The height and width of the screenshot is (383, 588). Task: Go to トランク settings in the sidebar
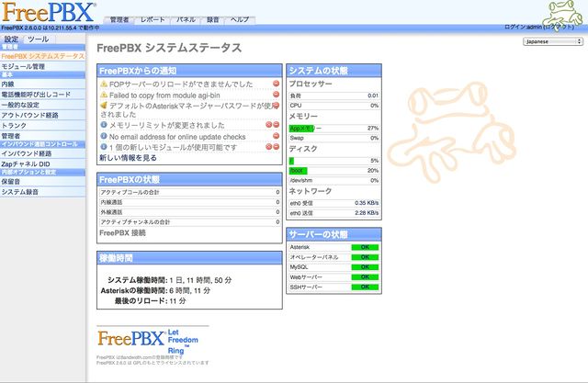pyautogui.click(x=14, y=125)
